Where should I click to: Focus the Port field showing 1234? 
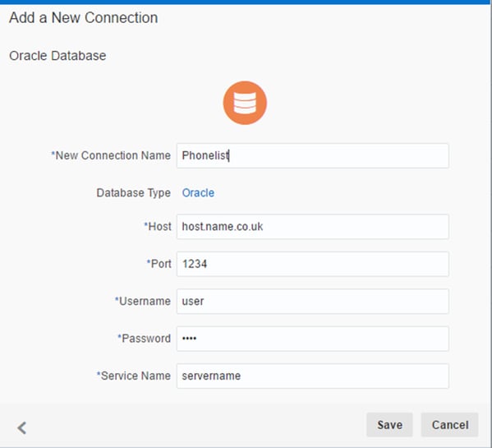click(x=312, y=264)
